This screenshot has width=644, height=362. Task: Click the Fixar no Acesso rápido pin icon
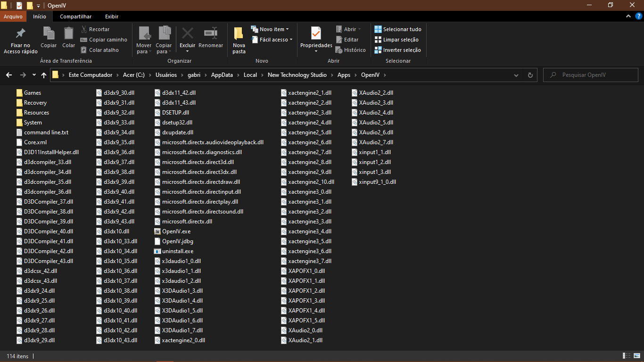click(20, 34)
